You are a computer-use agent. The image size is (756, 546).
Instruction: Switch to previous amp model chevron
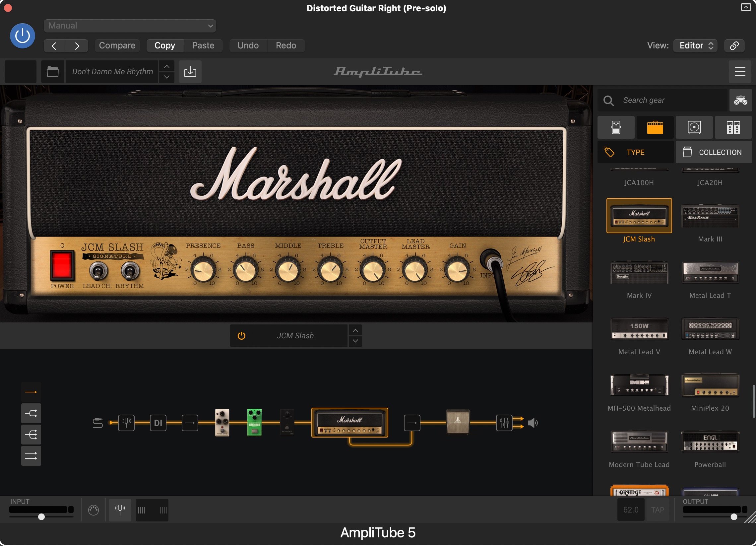point(355,330)
